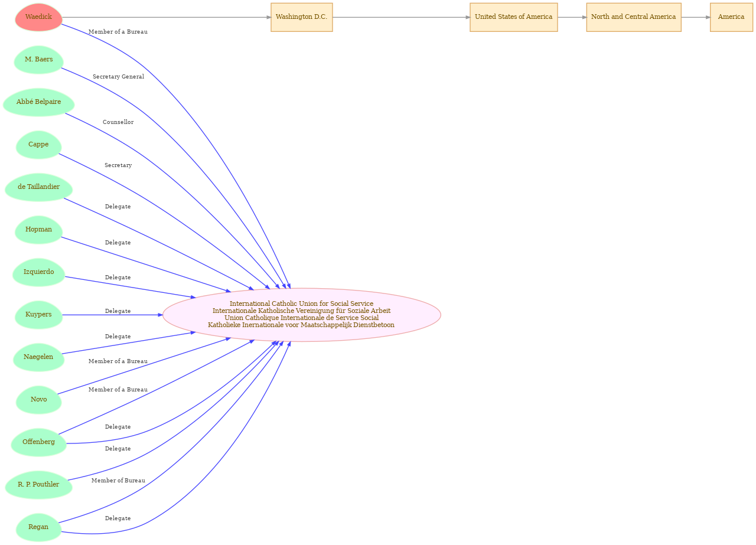Click the Hopman node
Screen dimensions: 756x545
pos(38,230)
